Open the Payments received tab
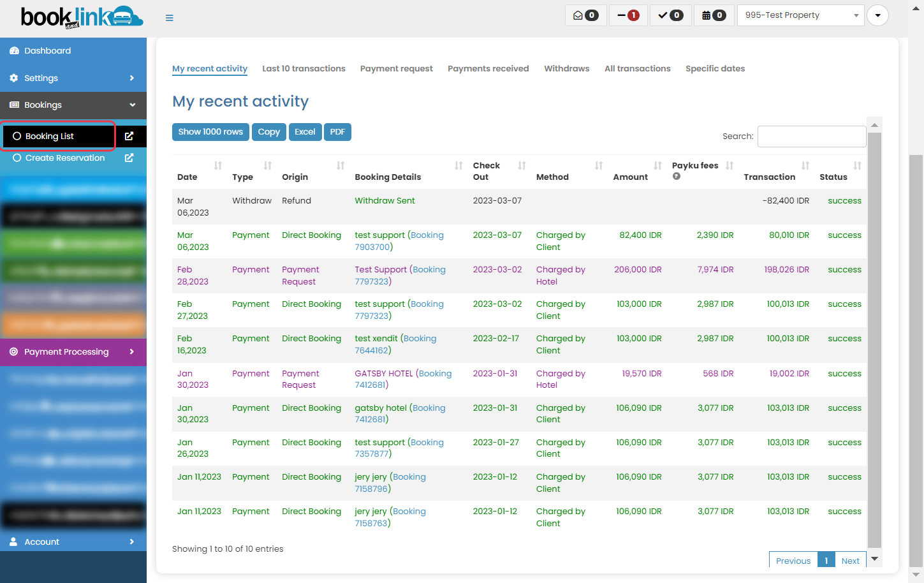Screen dimensions: 924x583 tap(488, 68)
